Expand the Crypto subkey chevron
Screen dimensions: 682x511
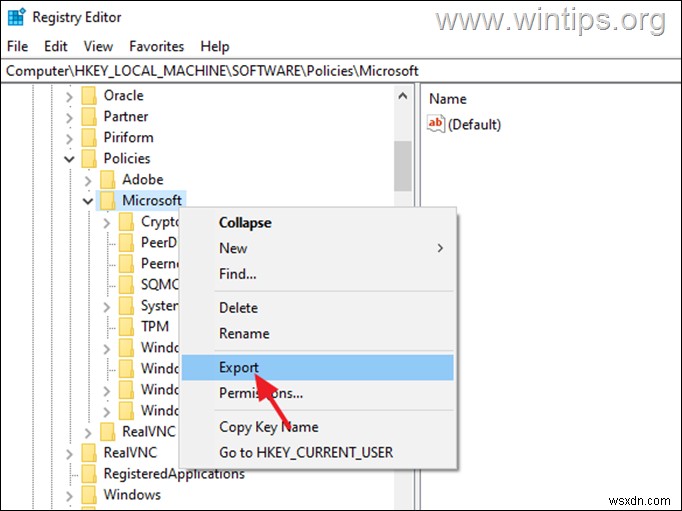coord(107,223)
